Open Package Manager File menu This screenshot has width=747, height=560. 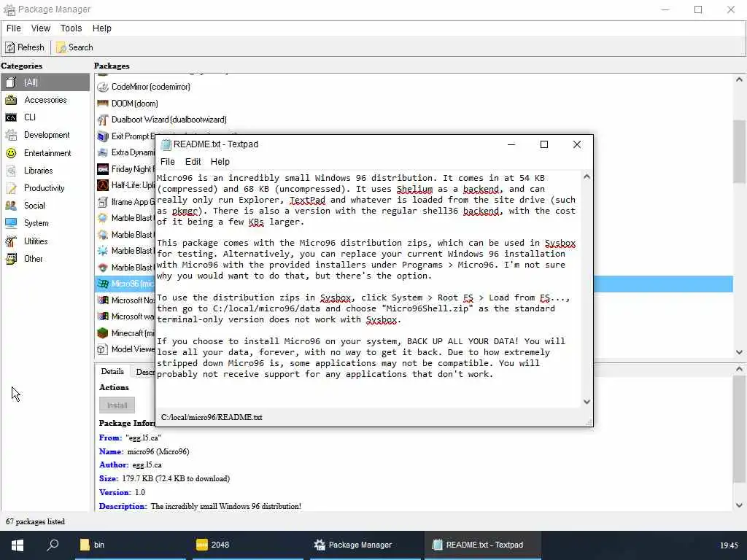click(x=13, y=28)
